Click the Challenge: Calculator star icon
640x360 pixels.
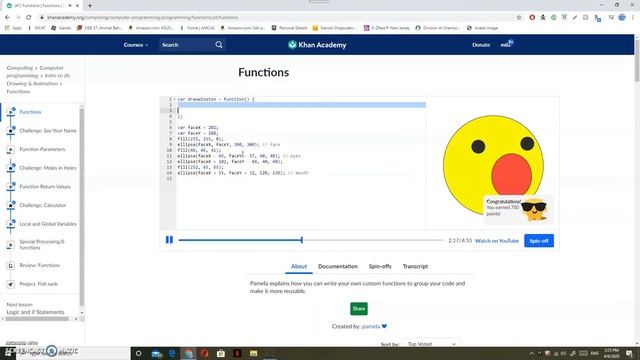point(11,205)
